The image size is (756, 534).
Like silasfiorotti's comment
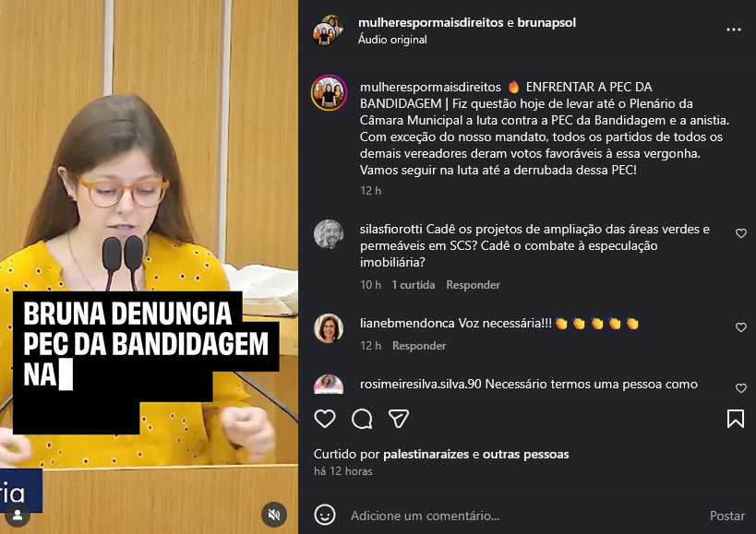pos(741,233)
